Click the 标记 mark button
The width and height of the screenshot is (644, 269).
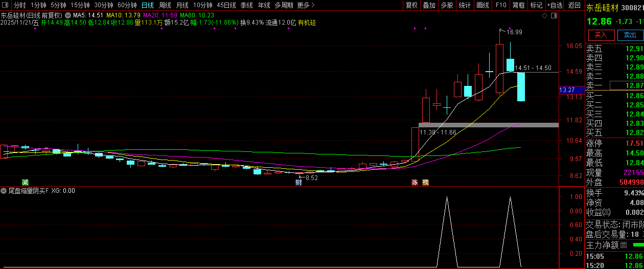(x=536, y=5)
